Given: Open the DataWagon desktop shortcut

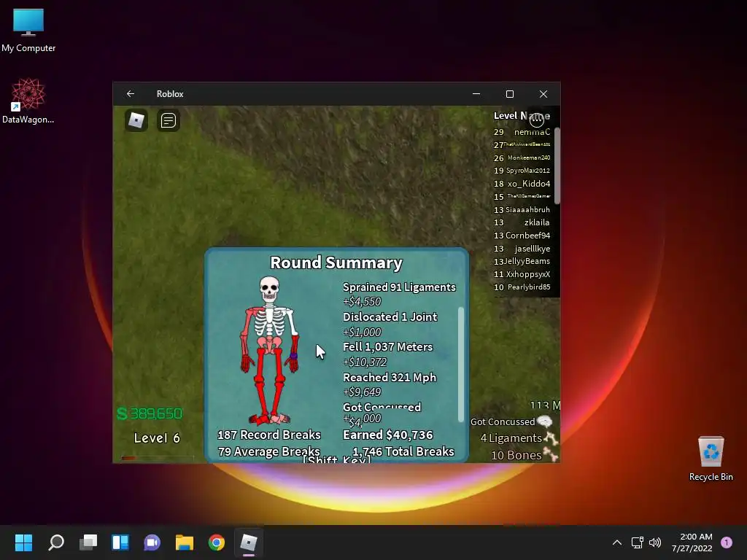Looking at the screenshot, I should coord(28,101).
